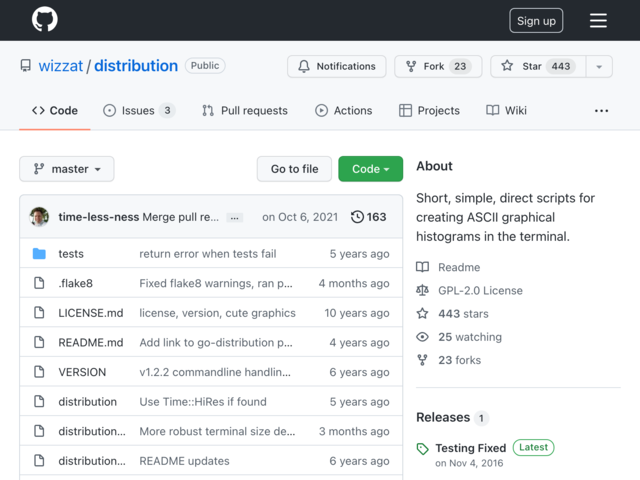This screenshot has width=640, height=480.
Task: Toggle Notifications for the repository
Action: (336, 66)
